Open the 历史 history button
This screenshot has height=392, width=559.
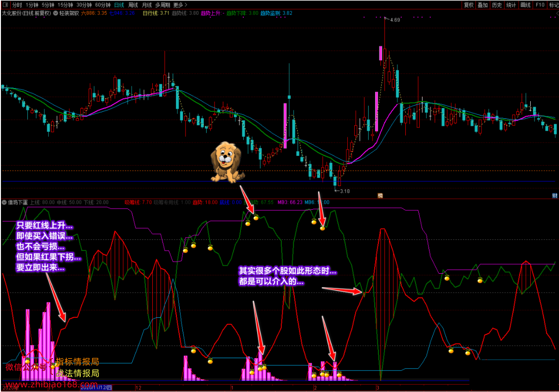[497, 5]
